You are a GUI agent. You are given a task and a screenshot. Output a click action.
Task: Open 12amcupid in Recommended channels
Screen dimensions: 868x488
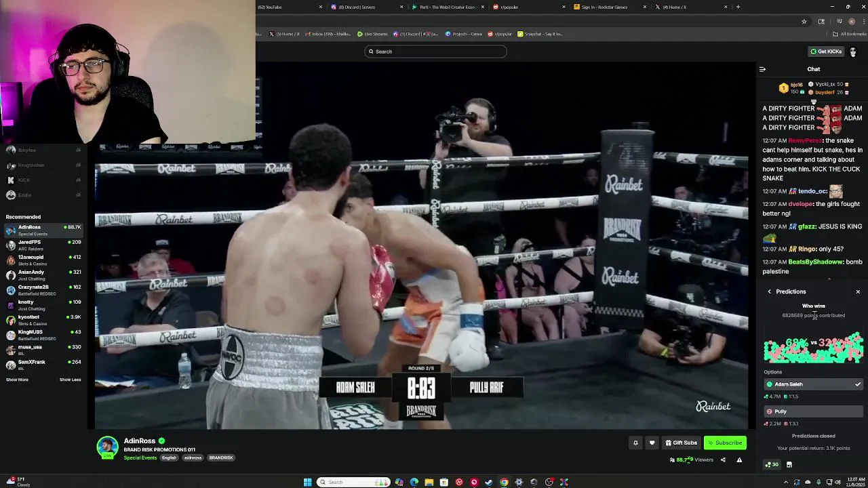(43, 259)
